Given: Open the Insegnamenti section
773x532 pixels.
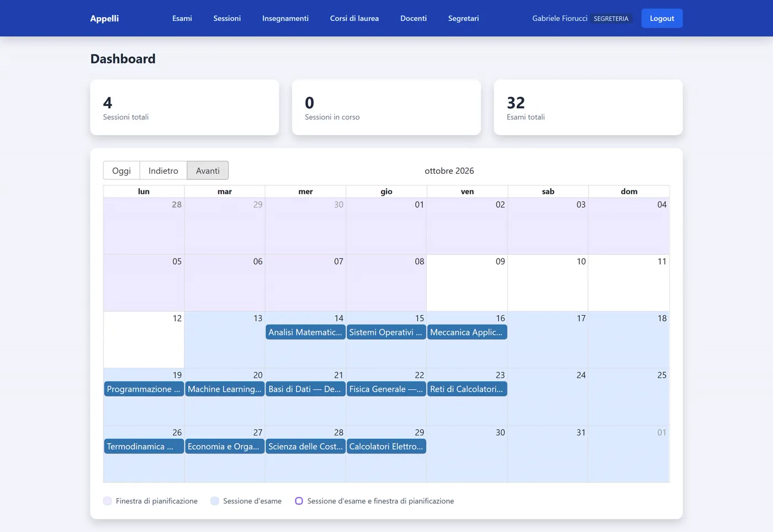Looking at the screenshot, I should coord(285,18).
